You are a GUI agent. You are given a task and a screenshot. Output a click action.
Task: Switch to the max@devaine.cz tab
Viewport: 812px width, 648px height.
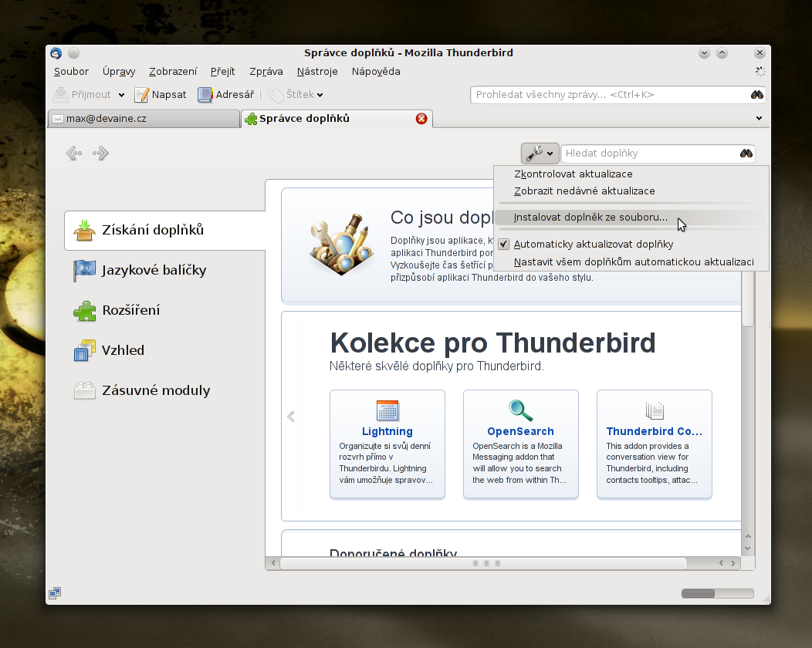click(144, 119)
